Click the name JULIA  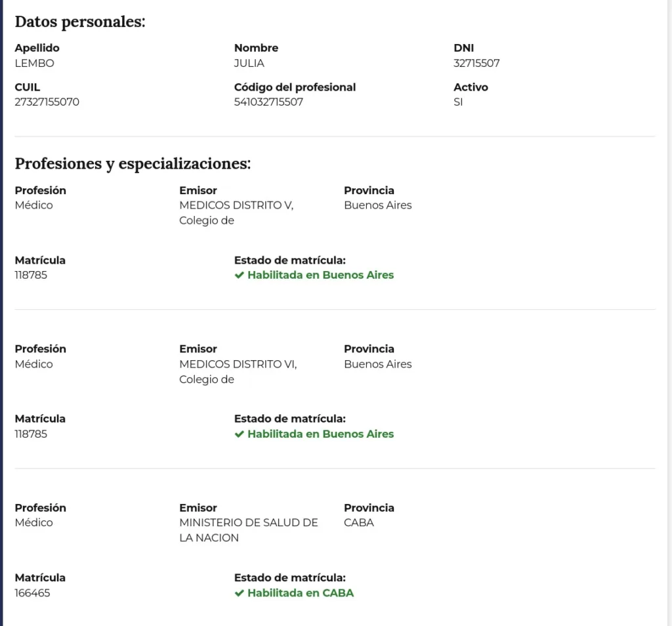pos(249,64)
